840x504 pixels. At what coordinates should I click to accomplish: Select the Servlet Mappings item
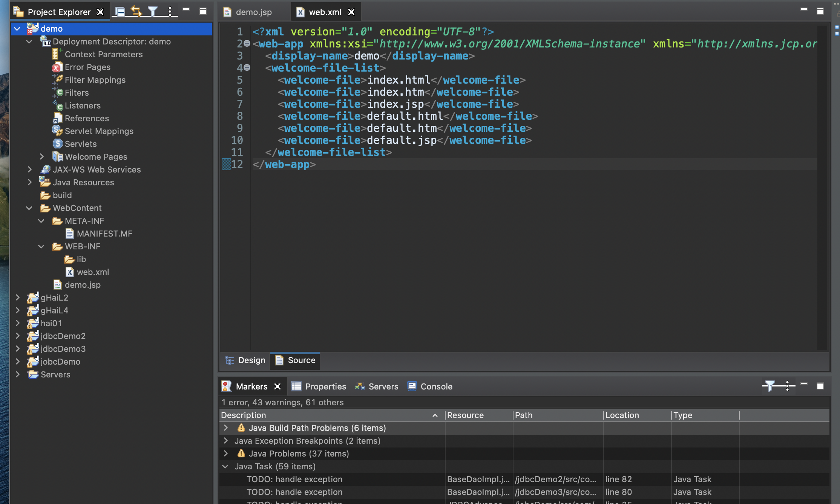click(99, 131)
